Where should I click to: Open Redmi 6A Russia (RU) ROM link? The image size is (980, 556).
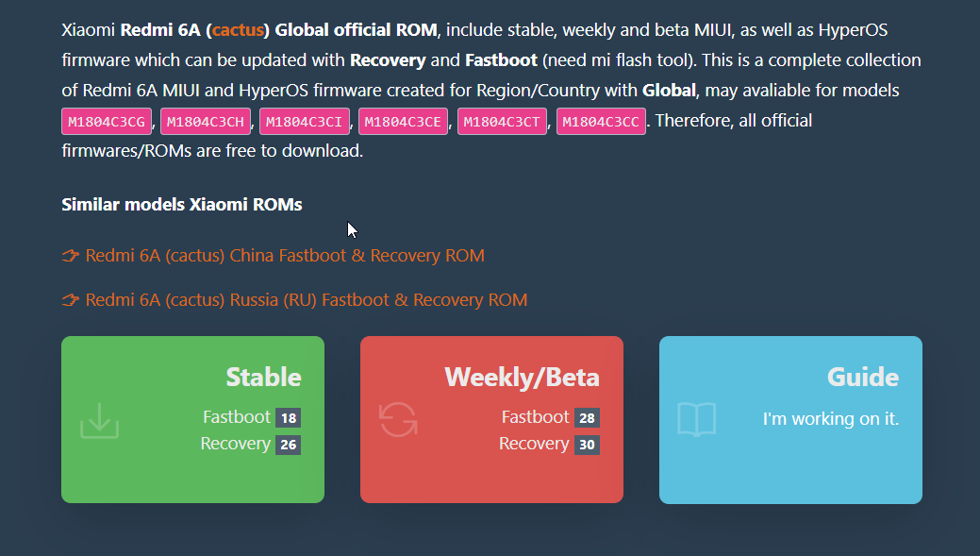(307, 299)
